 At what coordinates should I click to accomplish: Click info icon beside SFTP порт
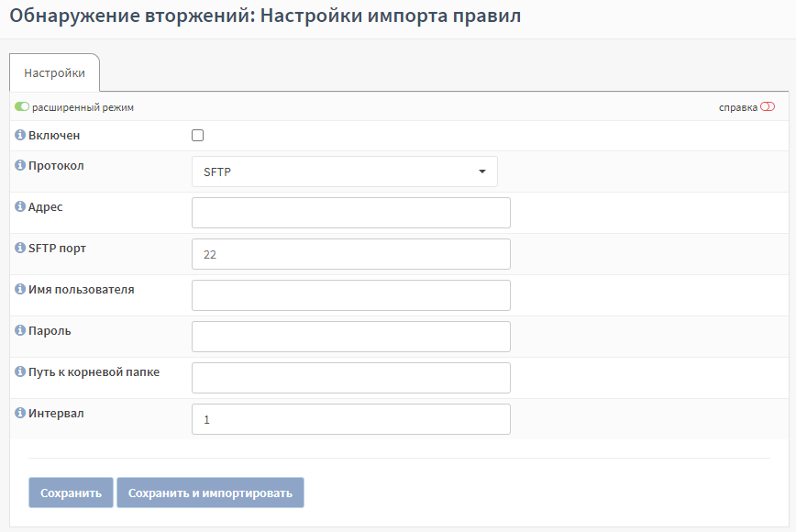tap(20, 248)
